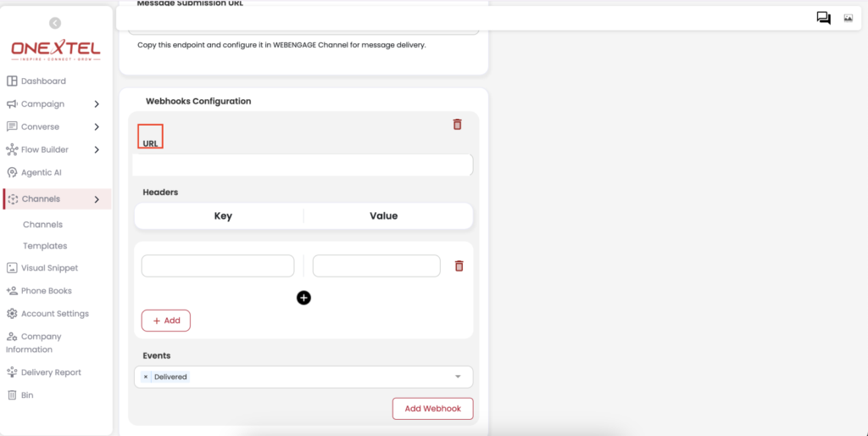Click the header Value input field
Image resolution: width=868 pixels, height=436 pixels.
click(376, 266)
